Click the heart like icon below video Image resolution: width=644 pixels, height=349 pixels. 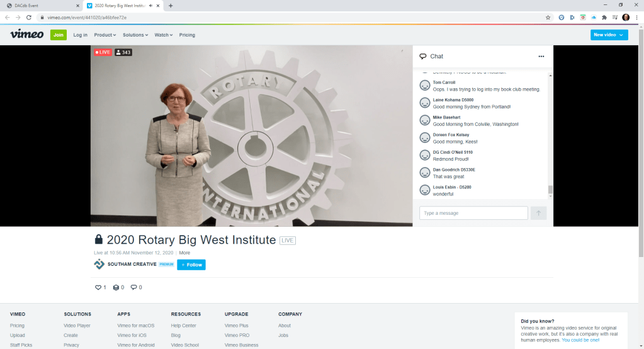[98, 287]
